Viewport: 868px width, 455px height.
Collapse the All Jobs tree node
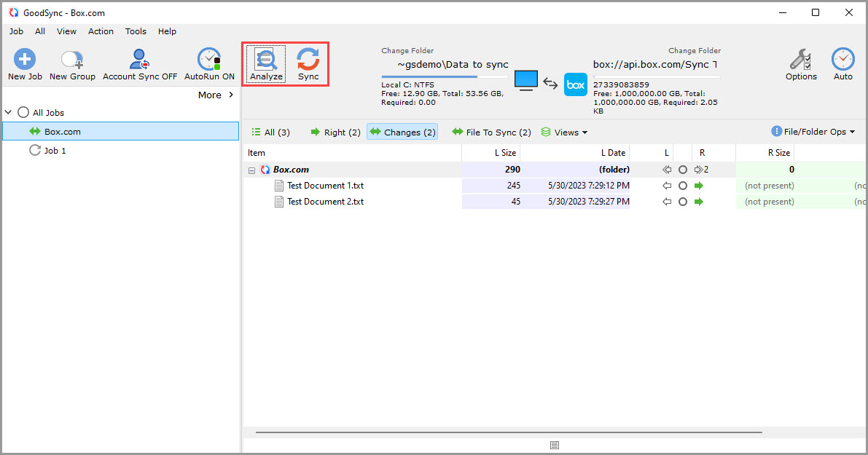point(8,112)
